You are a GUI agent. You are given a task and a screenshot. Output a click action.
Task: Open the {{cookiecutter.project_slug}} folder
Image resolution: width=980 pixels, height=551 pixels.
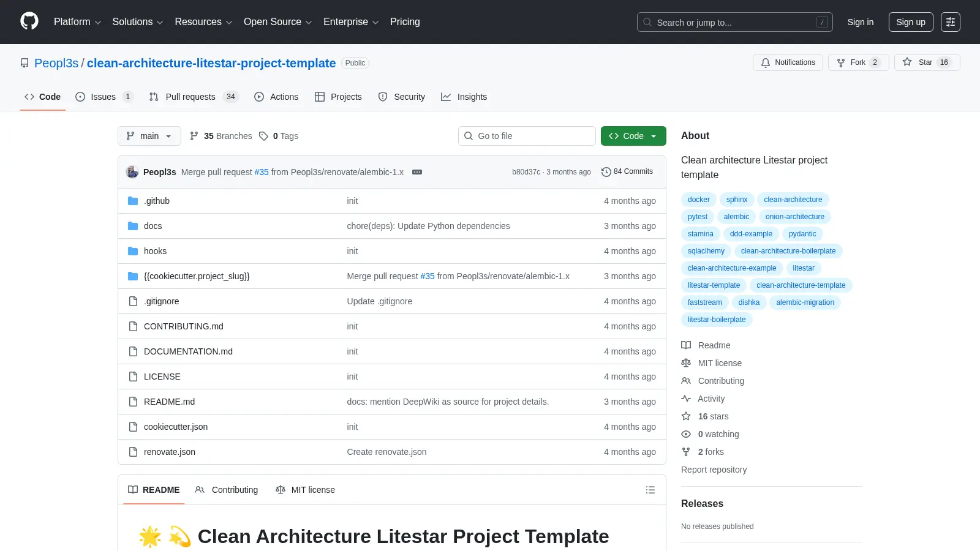coord(197,276)
